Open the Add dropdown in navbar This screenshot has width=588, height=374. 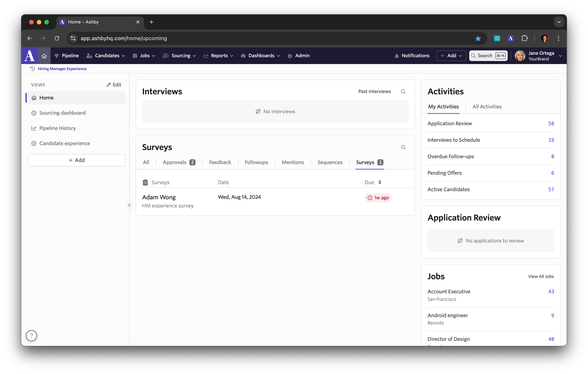pos(451,56)
